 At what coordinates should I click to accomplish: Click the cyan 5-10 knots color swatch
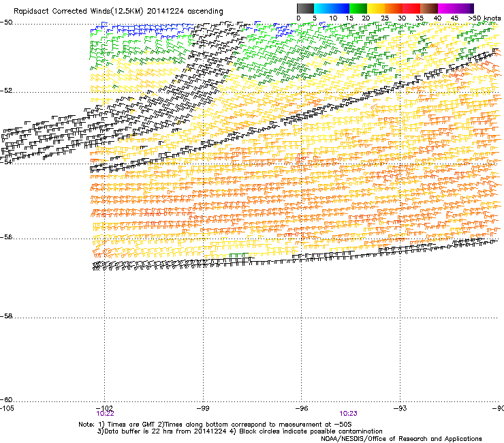[323, 8]
